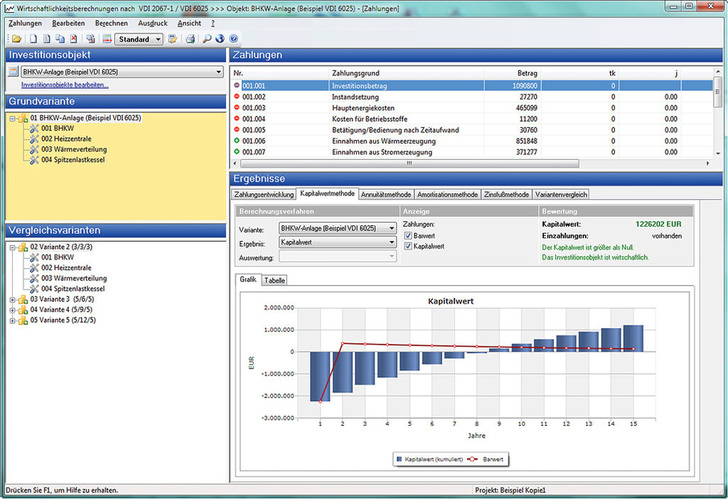The image size is (728, 499).
Task: Toggle the Kapitalwert checkbox under Anzeige
Action: coord(408,245)
